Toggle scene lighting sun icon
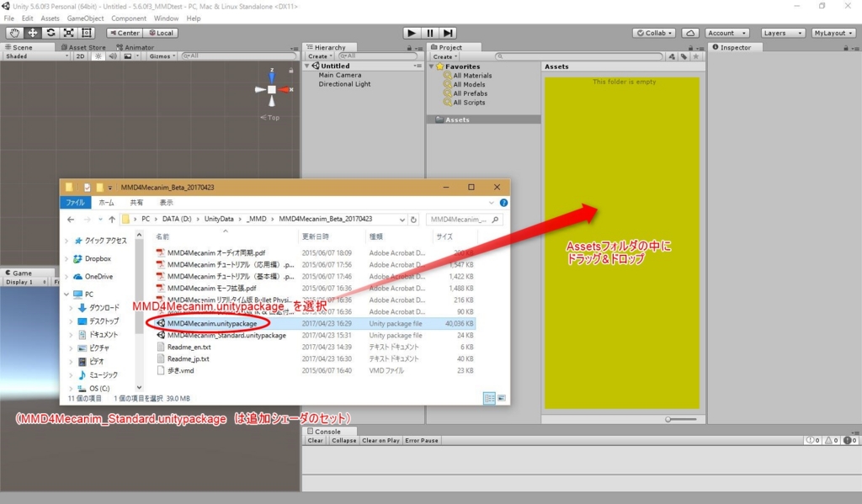The width and height of the screenshot is (862, 504). click(98, 56)
